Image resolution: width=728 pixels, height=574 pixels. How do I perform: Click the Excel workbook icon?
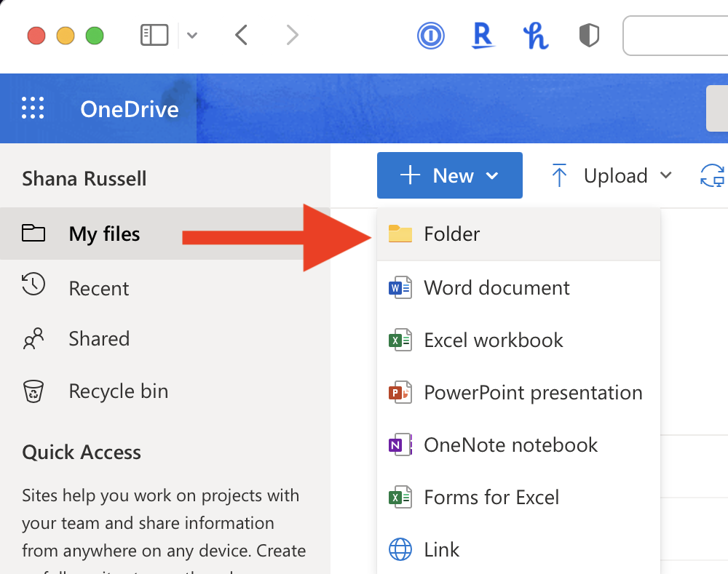[400, 340]
